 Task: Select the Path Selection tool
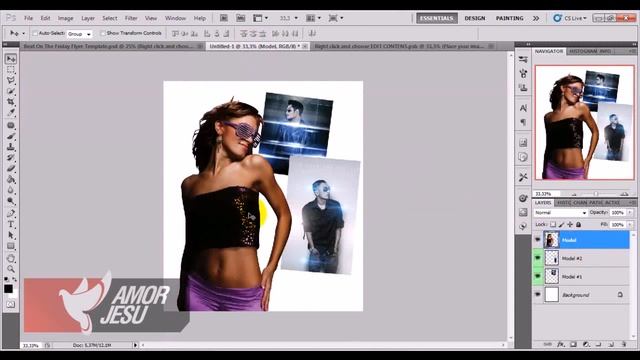coord(11,236)
